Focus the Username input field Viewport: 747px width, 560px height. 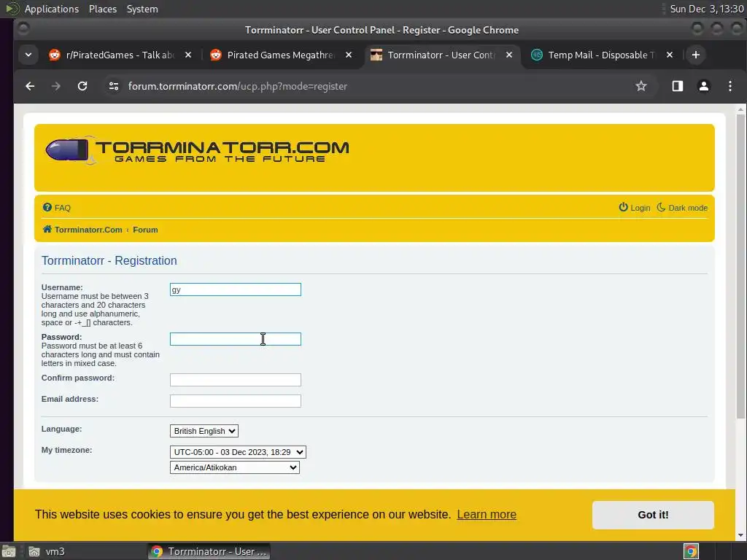[x=236, y=289]
